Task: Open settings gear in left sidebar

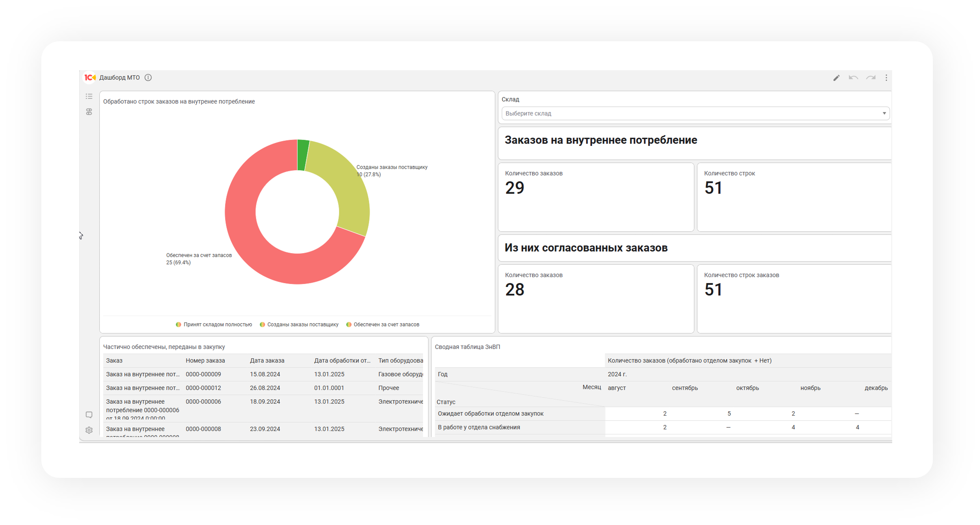Action: (89, 430)
